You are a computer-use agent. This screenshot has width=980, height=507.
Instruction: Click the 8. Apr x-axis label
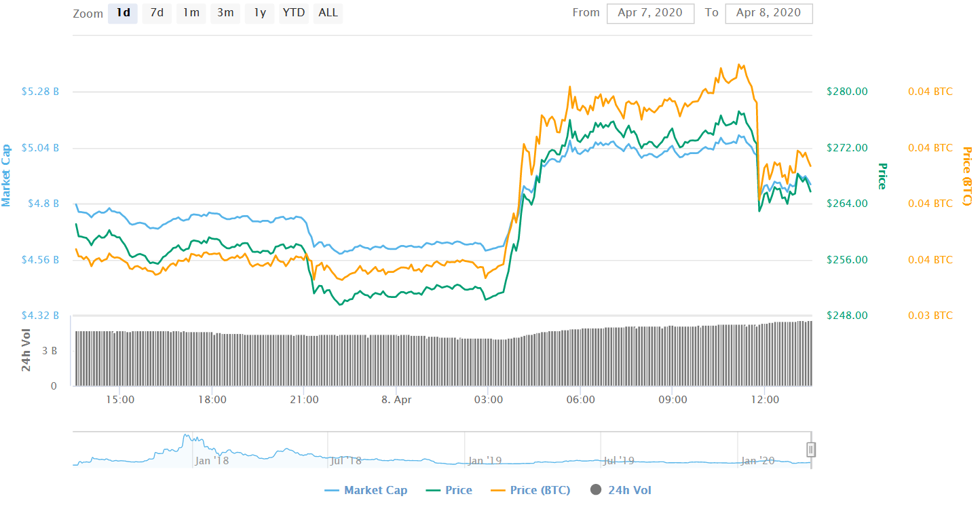click(396, 400)
